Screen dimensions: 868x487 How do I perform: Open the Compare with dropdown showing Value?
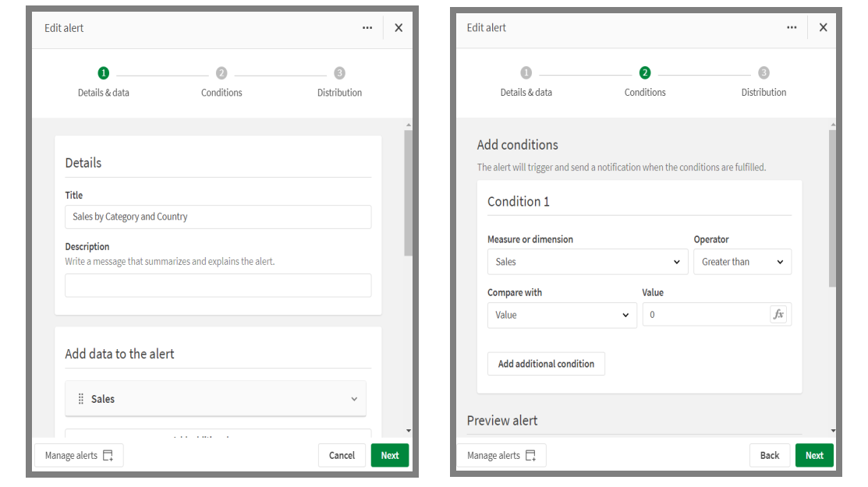click(562, 315)
